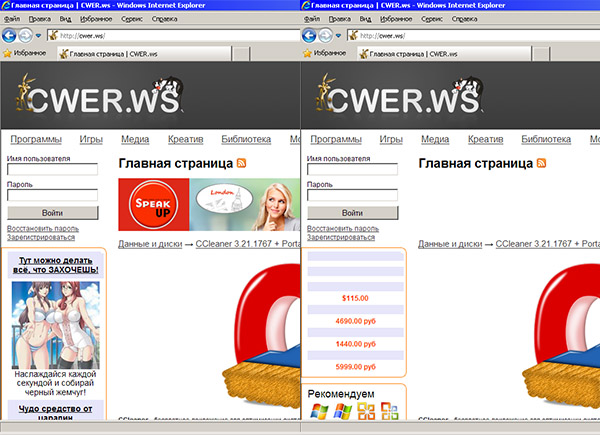Click the Имя пользователя field in the right window
Screen dimensions: 600x435
point(352,170)
